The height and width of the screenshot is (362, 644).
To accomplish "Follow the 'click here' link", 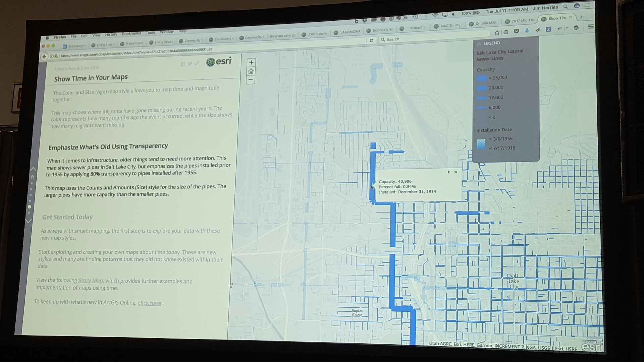I will coord(150,303).
